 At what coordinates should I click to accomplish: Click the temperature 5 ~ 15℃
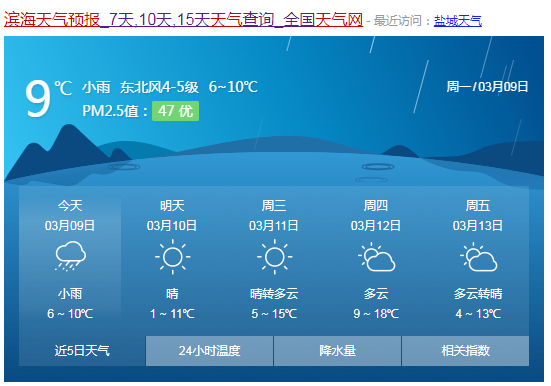[274, 314]
